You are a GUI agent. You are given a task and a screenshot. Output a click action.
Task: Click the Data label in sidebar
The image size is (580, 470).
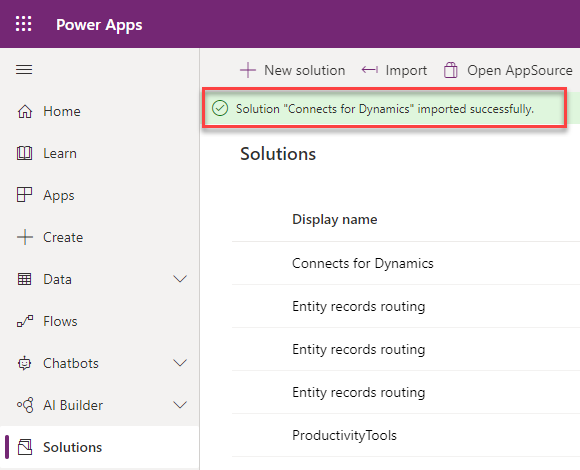tap(57, 279)
